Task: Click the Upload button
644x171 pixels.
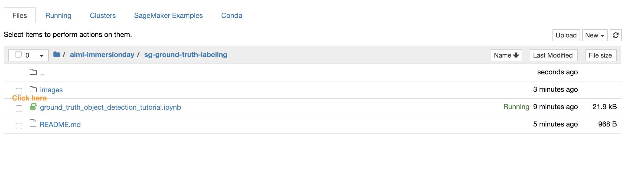Action: click(x=566, y=35)
